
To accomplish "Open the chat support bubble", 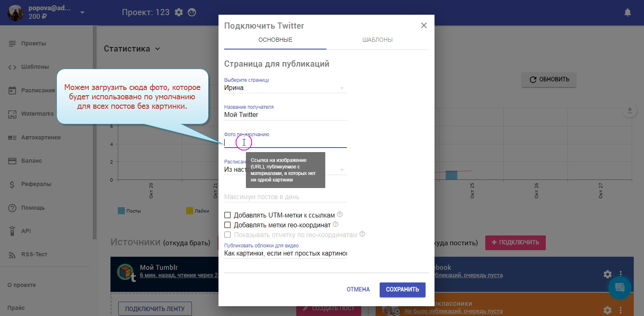I will pos(619,287).
